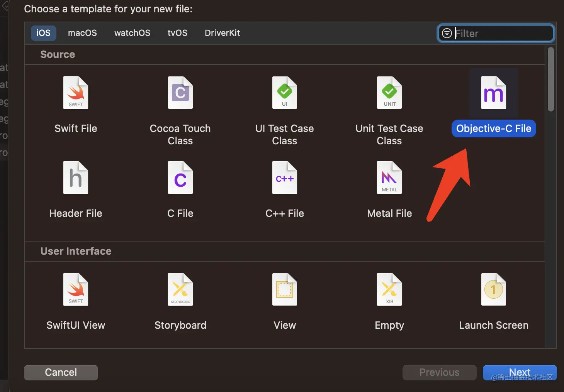The image size is (564, 392).
Task: Click the C++ File label
Action: [285, 213]
